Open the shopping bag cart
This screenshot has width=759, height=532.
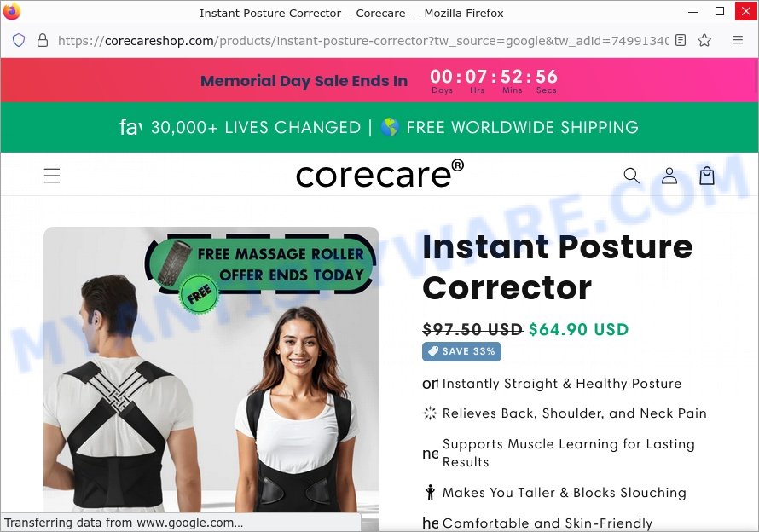point(707,176)
